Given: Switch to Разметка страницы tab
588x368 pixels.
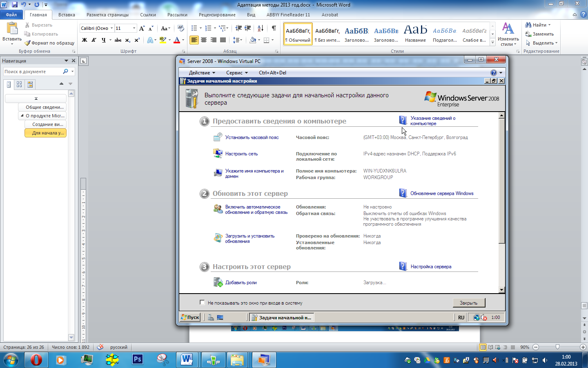Looking at the screenshot, I should 107,15.
